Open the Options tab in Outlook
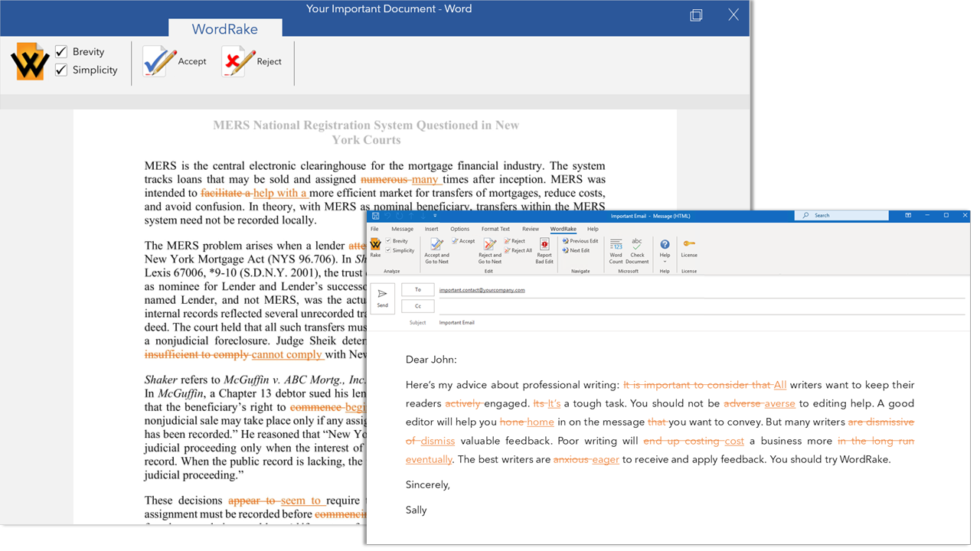980x551 pixels. point(460,229)
